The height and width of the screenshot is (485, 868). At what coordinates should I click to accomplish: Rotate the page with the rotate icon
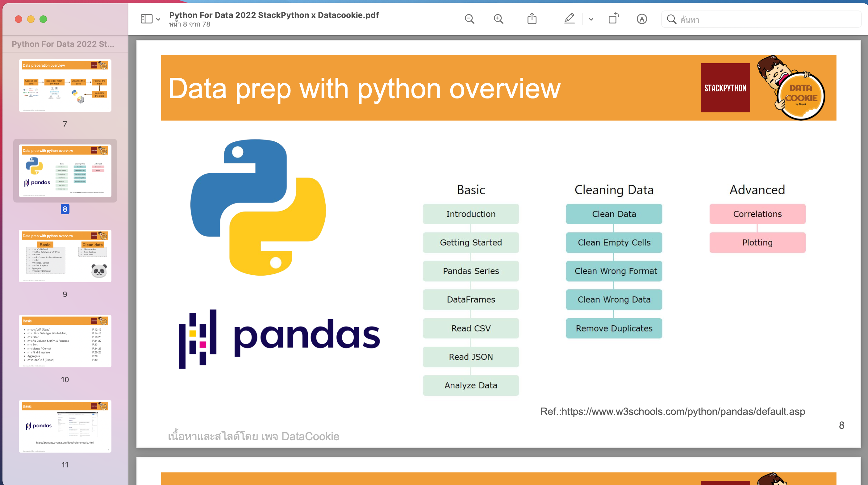click(613, 19)
